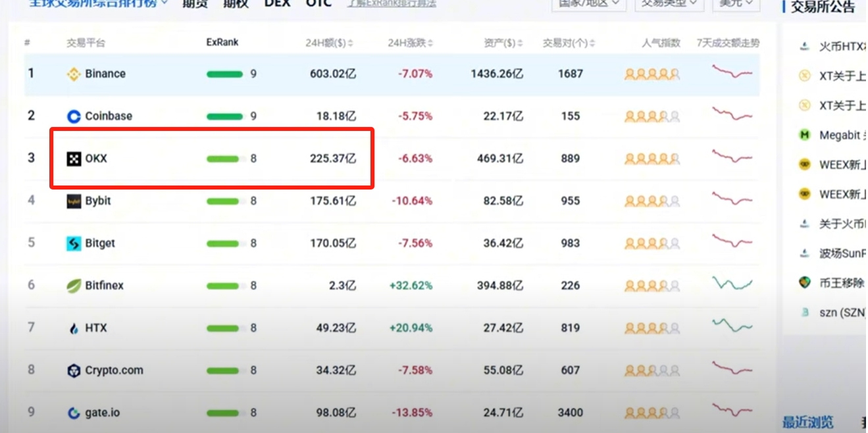Open the gate.io name link
The height and width of the screenshot is (433, 868).
(x=103, y=413)
